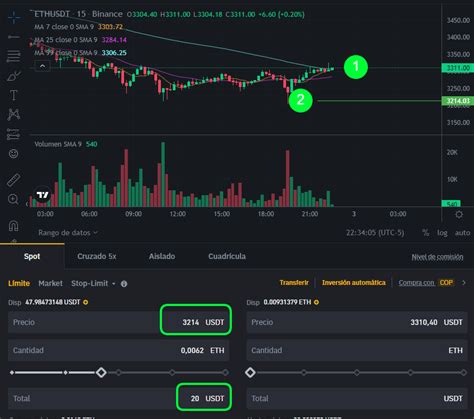Open the chart patterns tool
The image size is (474, 419).
point(14,114)
